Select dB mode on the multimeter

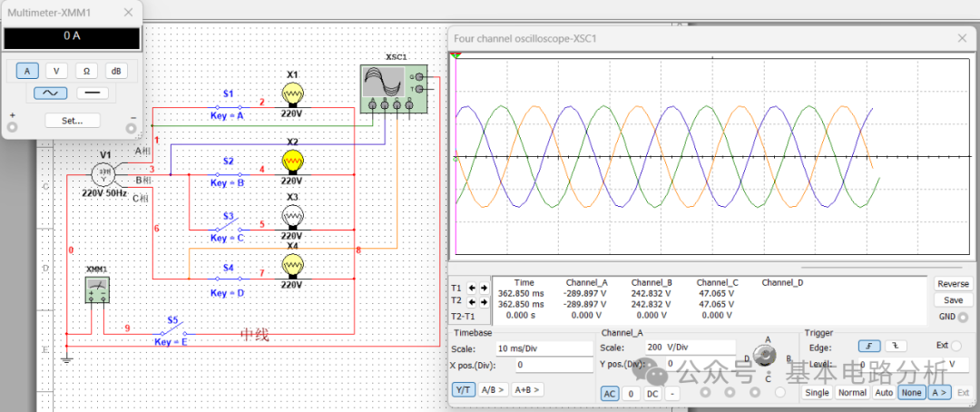(116, 72)
